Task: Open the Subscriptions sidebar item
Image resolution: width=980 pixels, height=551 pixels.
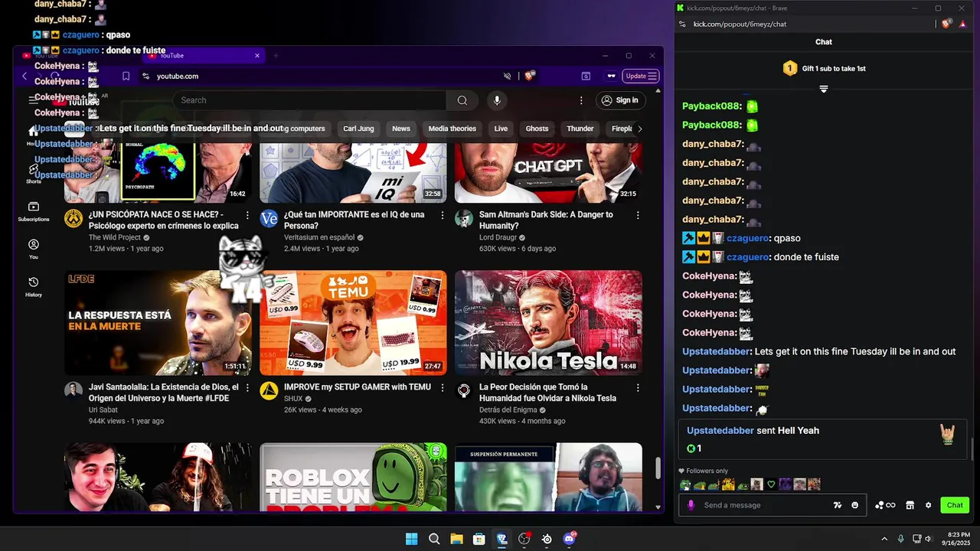Action: point(34,212)
